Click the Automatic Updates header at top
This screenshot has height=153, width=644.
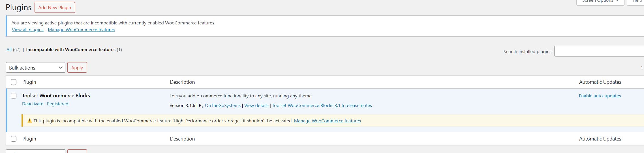coord(600,82)
